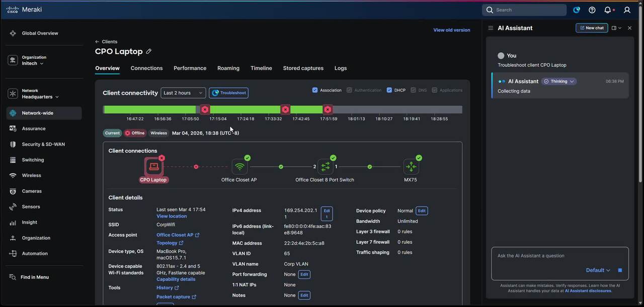Open the Default mode dropdown in assistant
Viewport: 644px width, 307px height.
(598, 270)
